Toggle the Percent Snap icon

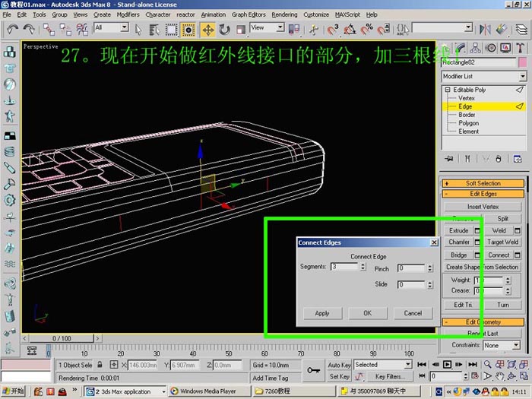click(366, 30)
